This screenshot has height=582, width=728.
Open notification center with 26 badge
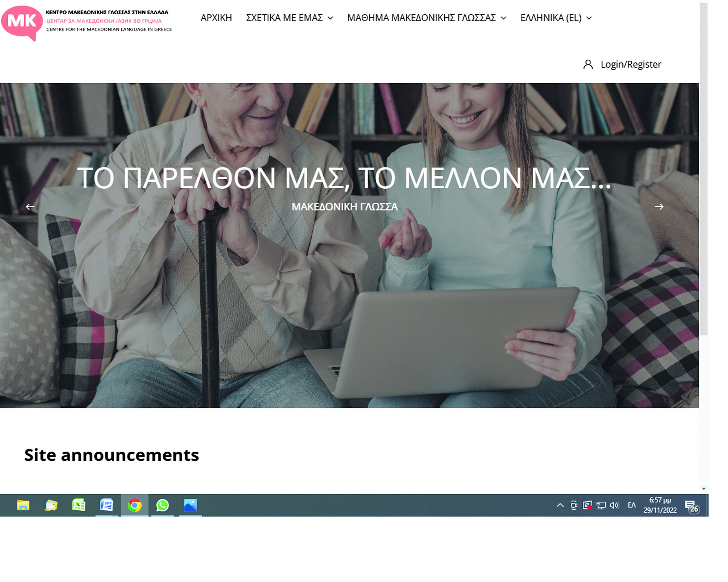click(691, 506)
